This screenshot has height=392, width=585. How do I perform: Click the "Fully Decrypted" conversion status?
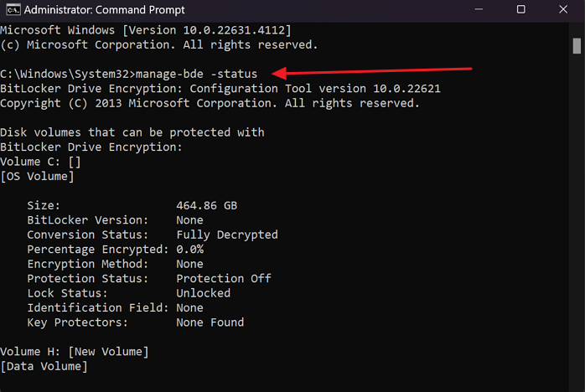point(226,235)
